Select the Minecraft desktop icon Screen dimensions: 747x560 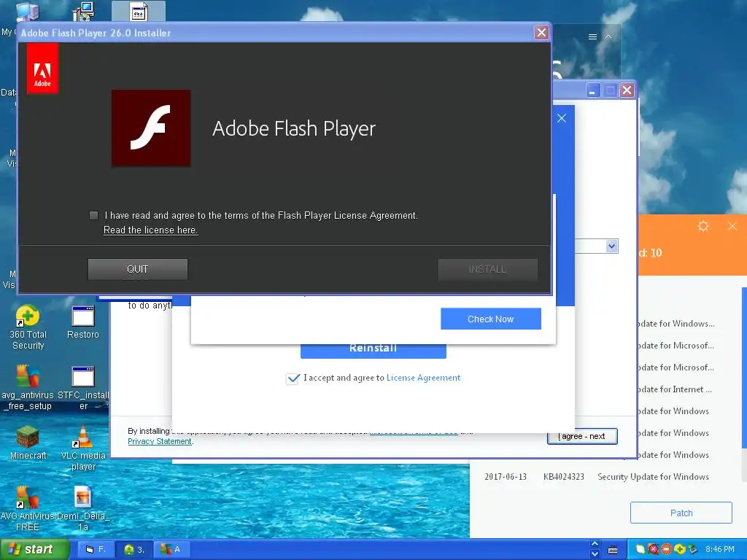[28, 443]
